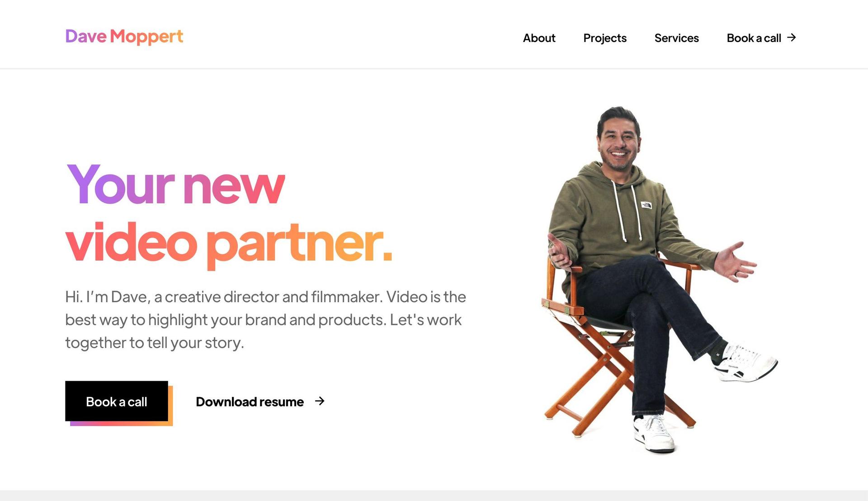Click the arrow icon next to Download resume
The image size is (868, 501).
pos(320,401)
